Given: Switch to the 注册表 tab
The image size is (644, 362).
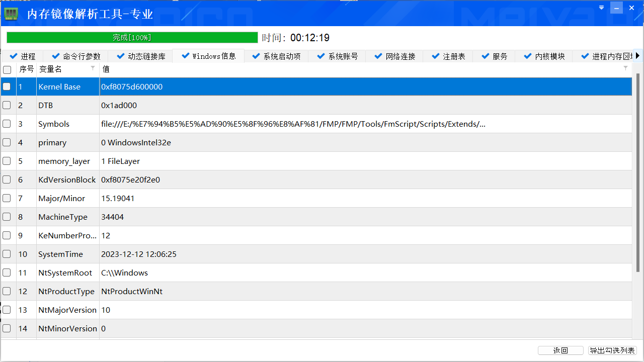Looking at the screenshot, I should (448, 56).
